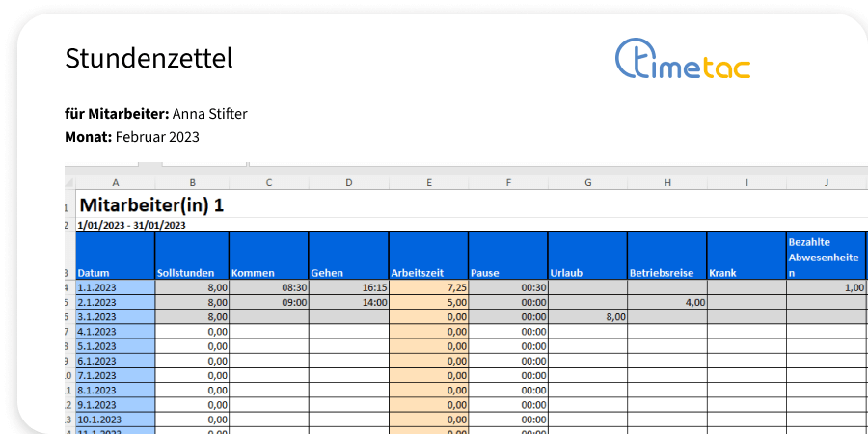Click the Bezahlte Abwesenheiten header cell

(x=826, y=257)
